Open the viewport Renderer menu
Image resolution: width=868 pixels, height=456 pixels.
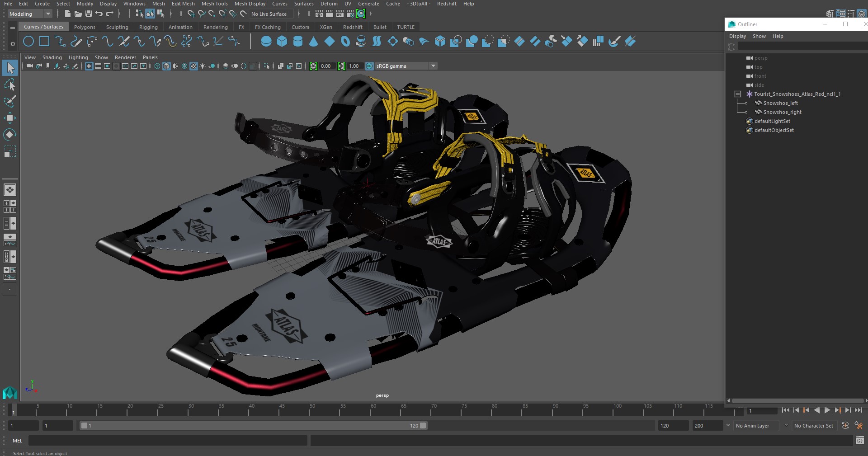click(125, 57)
